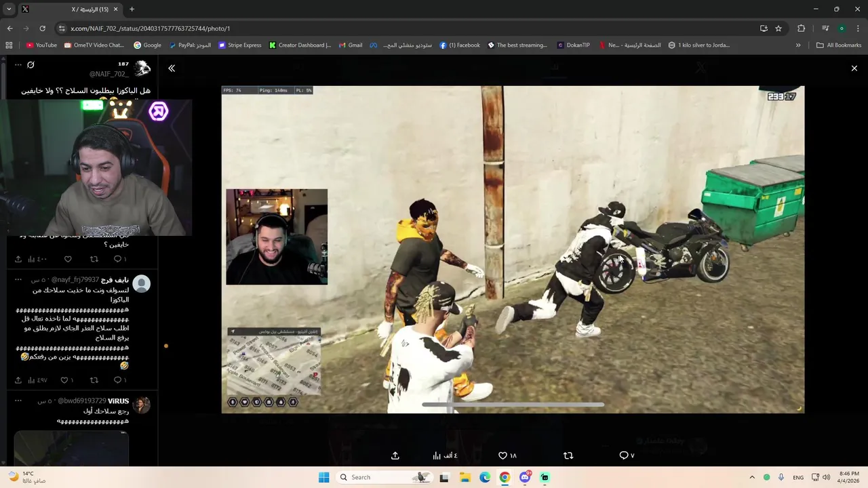Share the photo using the upload icon below the image
Image resolution: width=868 pixels, height=488 pixels.
click(x=395, y=455)
